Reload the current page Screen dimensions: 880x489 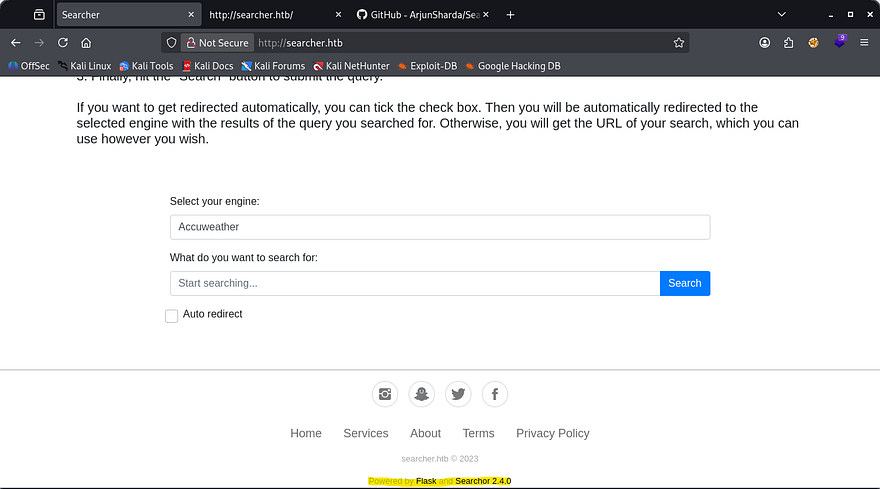pyautogui.click(x=63, y=43)
